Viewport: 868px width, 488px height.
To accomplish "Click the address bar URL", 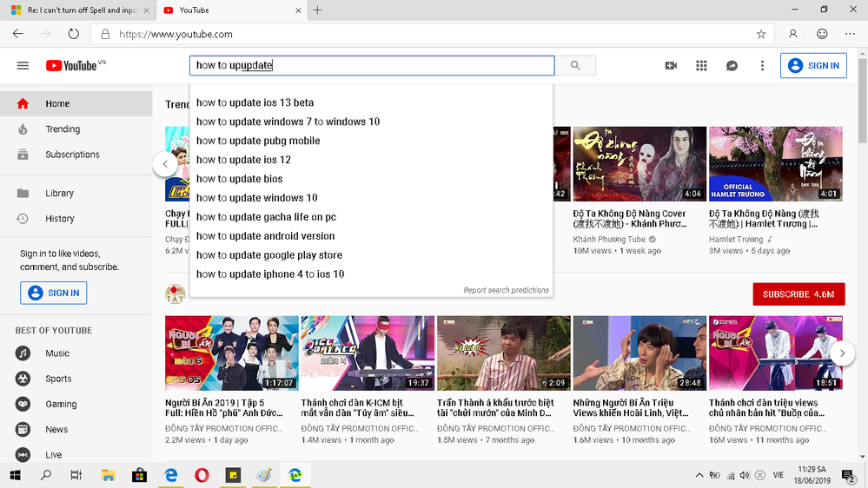I will pyautogui.click(x=176, y=35).
